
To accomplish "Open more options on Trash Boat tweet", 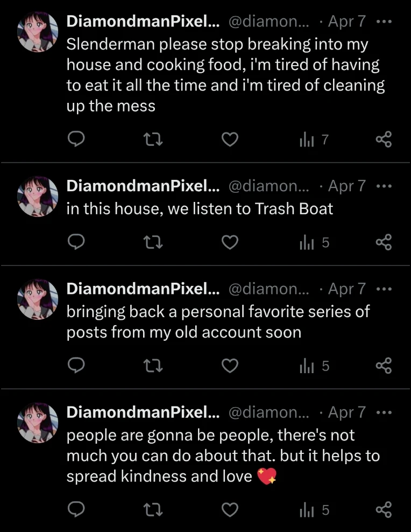I will (x=384, y=186).
